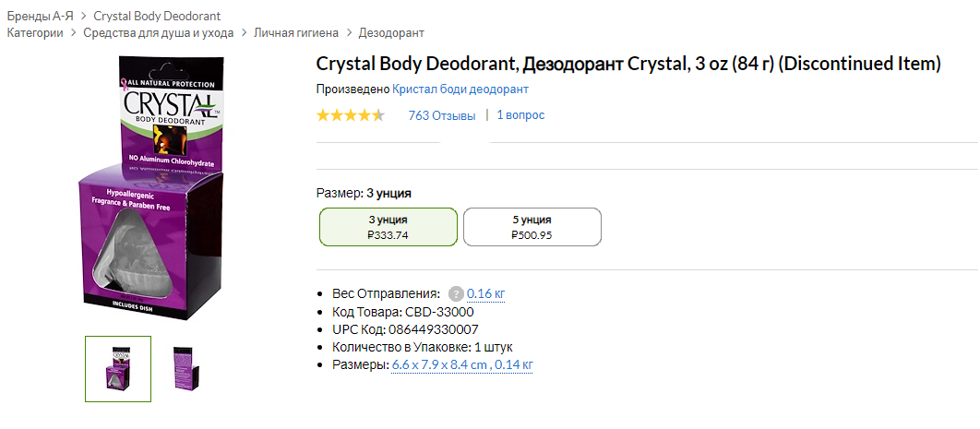The width and height of the screenshot is (980, 429).
Task: Click the 0.16 кг shipping weight link
Action: (485, 294)
